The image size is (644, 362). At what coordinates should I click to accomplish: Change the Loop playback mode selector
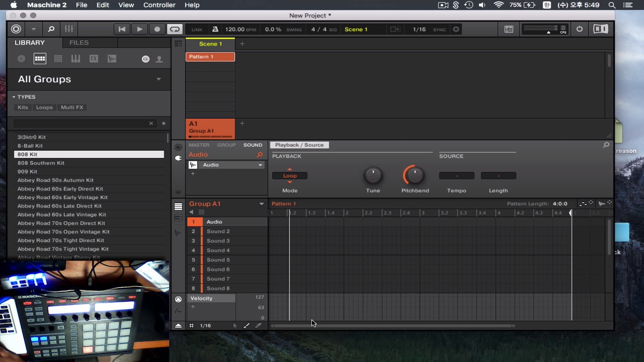[x=290, y=175]
